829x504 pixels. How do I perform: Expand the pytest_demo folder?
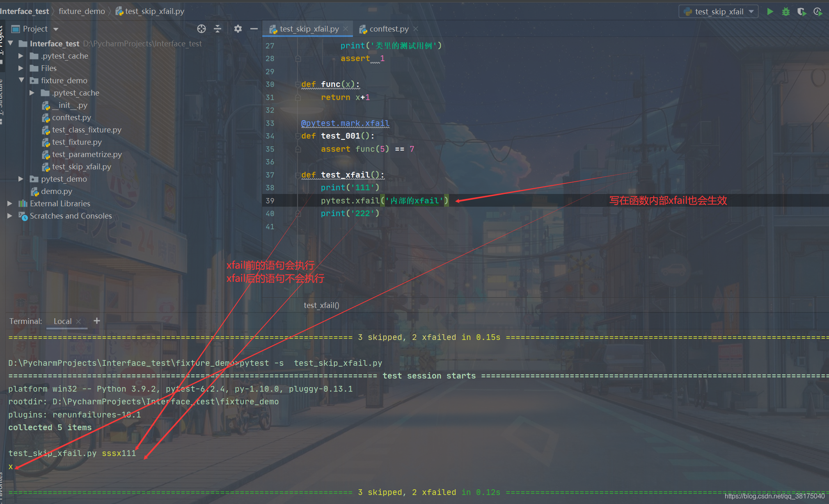[x=21, y=179]
